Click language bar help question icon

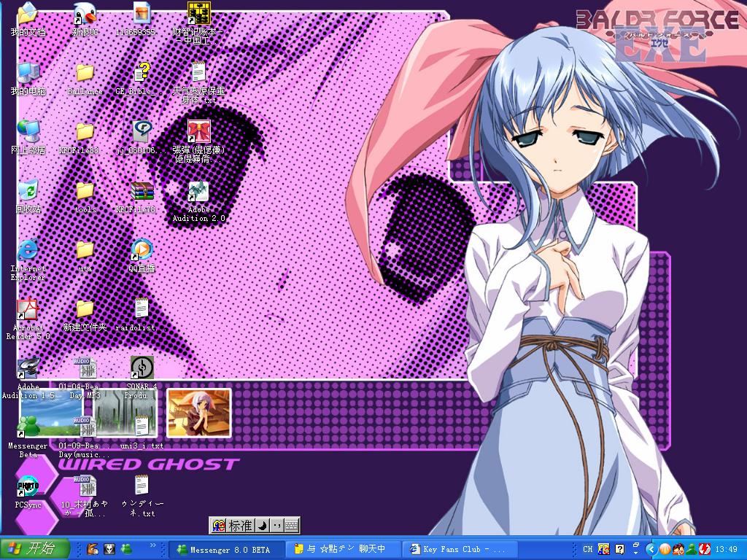(x=619, y=549)
